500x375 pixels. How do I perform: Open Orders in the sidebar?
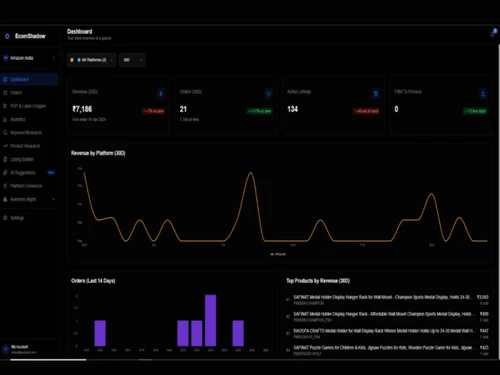pos(29,93)
